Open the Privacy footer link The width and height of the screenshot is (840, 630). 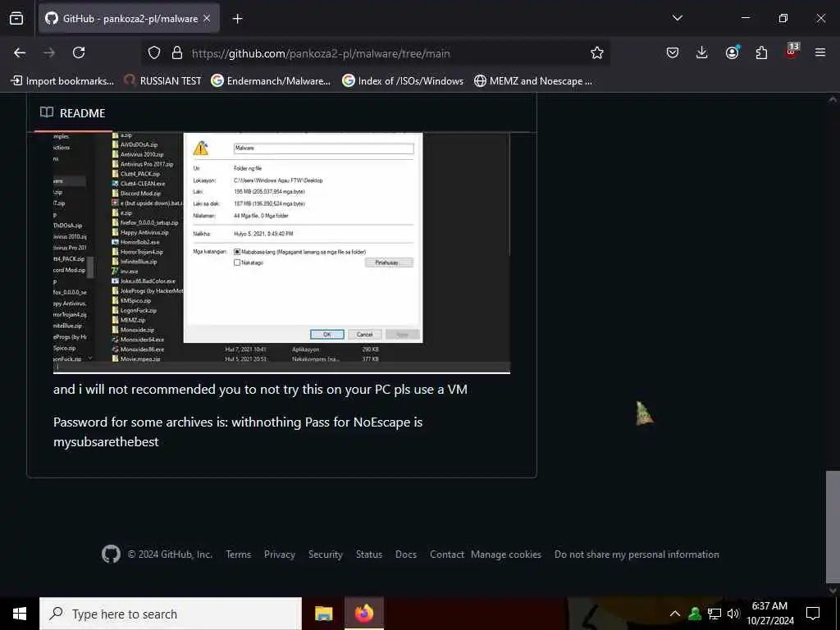[280, 555]
